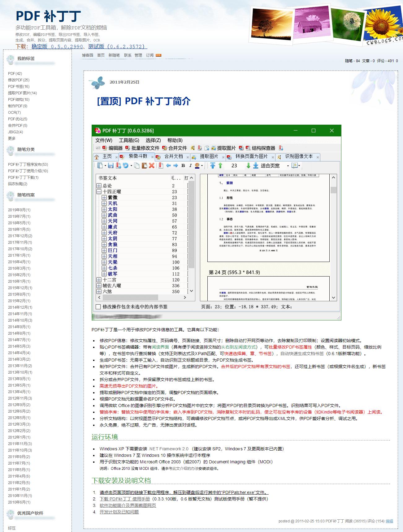Click the save-as icon with red arrow
The width and height of the screenshot is (403, 532).
click(x=118, y=166)
